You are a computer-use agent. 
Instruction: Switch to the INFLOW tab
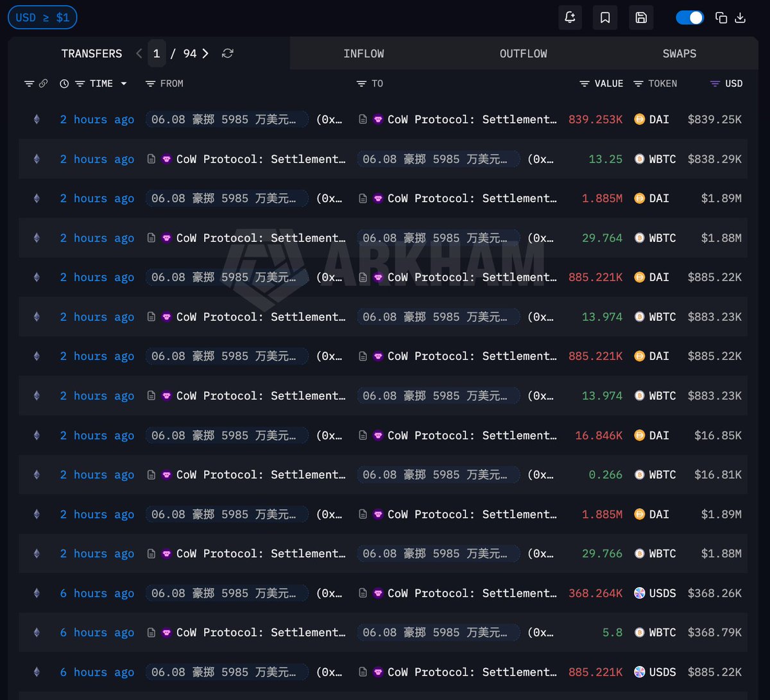(364, 54)
